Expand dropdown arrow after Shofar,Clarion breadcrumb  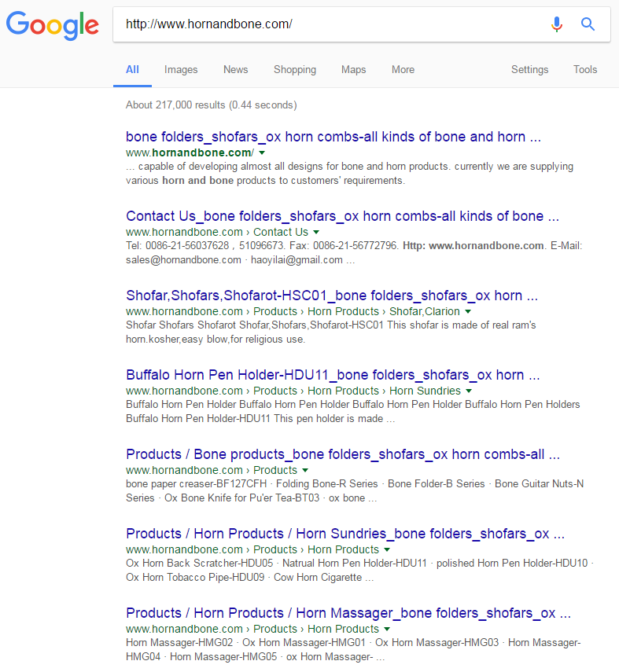coord(468,311)
